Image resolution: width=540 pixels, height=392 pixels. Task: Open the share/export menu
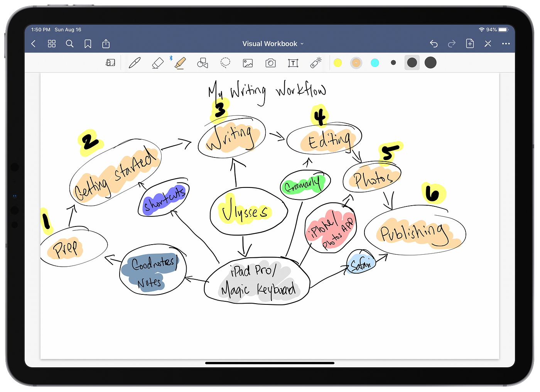click(106, 44)
